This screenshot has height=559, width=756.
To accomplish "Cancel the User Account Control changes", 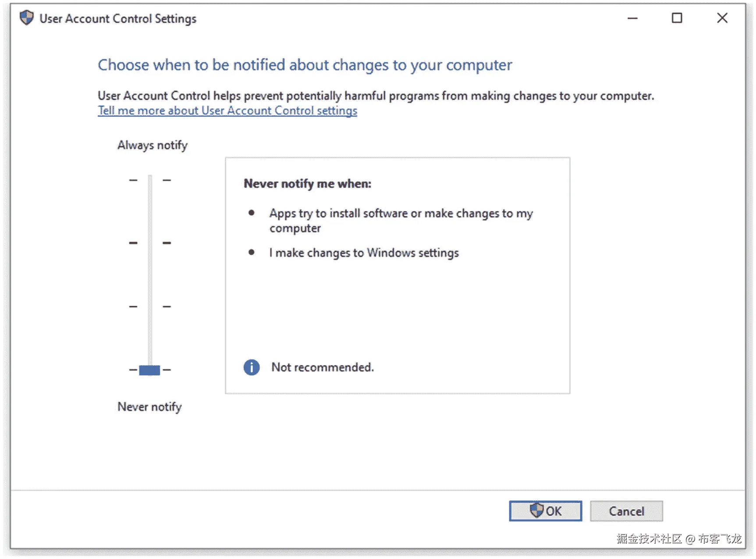I will click(626, 511).
